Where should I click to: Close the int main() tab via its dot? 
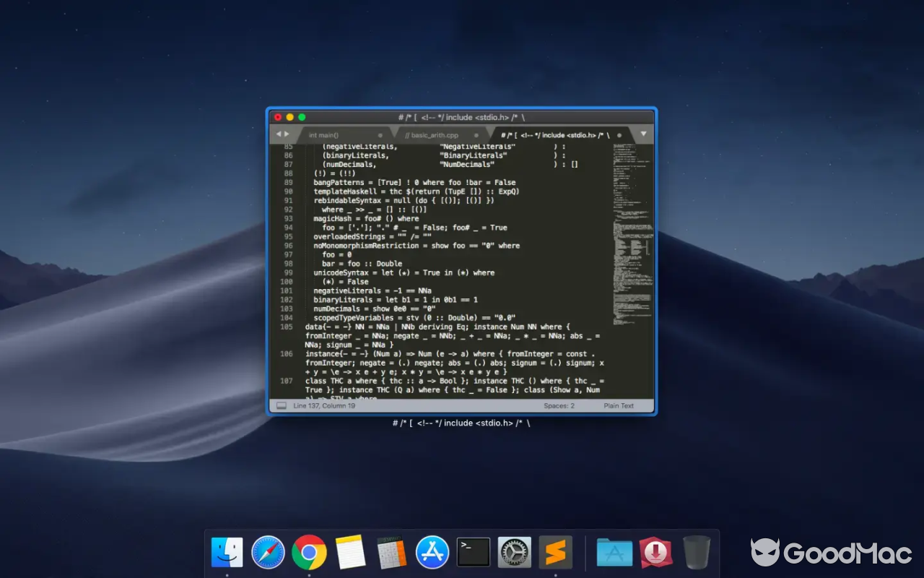(380, 135)
